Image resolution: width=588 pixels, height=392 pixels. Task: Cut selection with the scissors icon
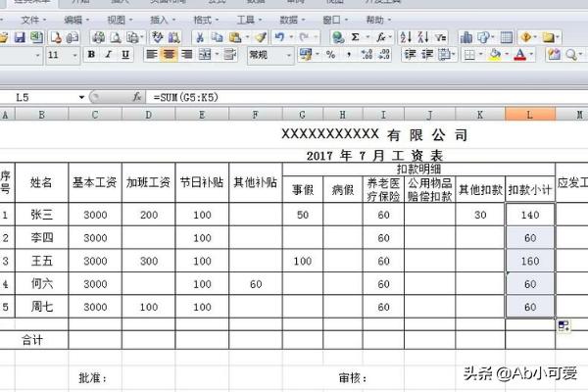pos(200,37)
